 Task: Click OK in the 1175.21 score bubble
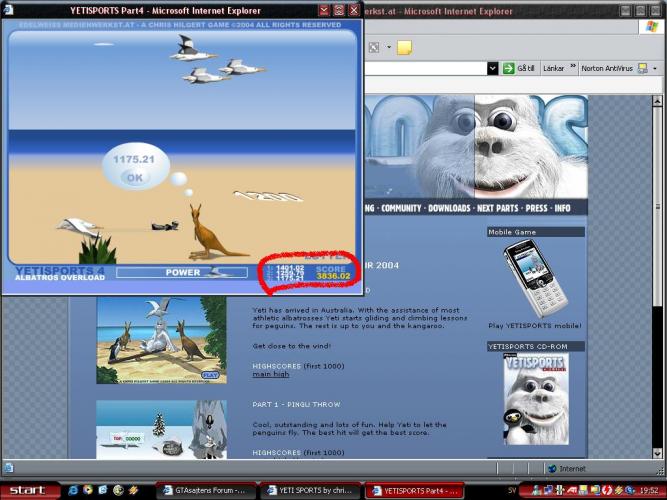pyautogui.click(x=135, y=177)
